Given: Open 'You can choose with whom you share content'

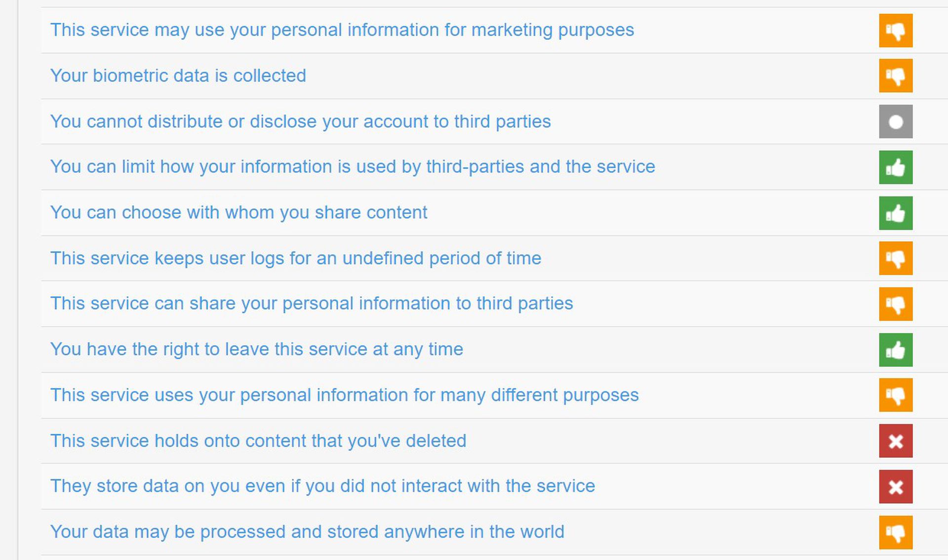Looking at the screenshot, I should 239,212.
